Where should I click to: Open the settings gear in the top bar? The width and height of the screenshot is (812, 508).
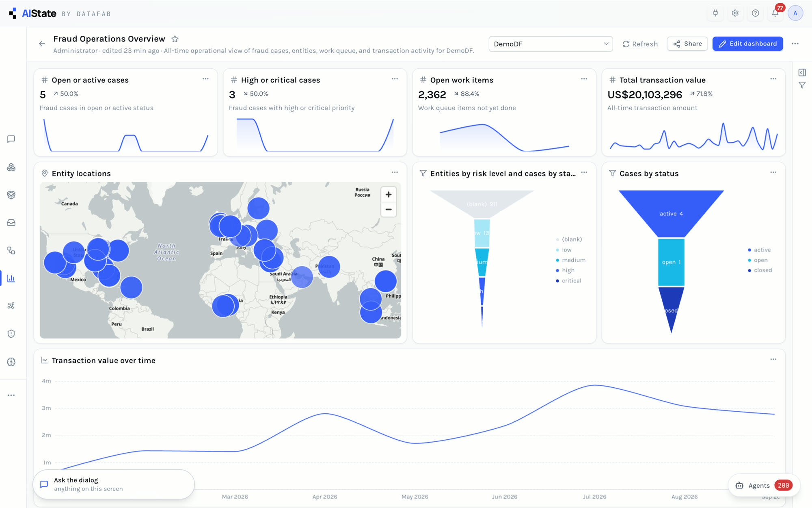click(735, 13)
